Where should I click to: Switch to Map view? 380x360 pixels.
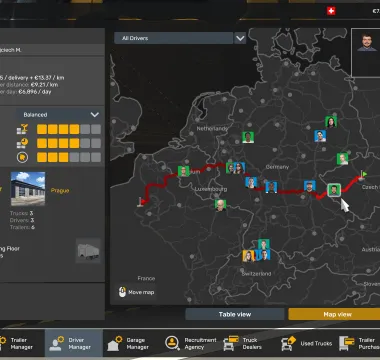pyautogui.click(x=334, y=314)
